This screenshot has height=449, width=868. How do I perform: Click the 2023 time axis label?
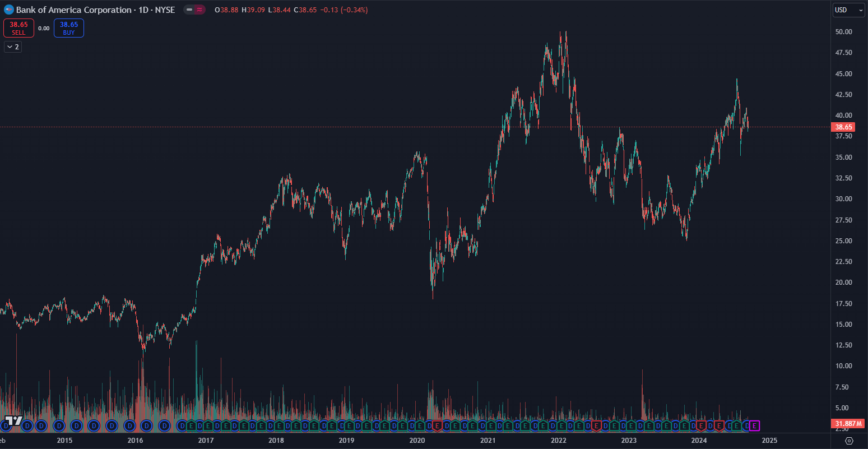(x=629, y=441)
